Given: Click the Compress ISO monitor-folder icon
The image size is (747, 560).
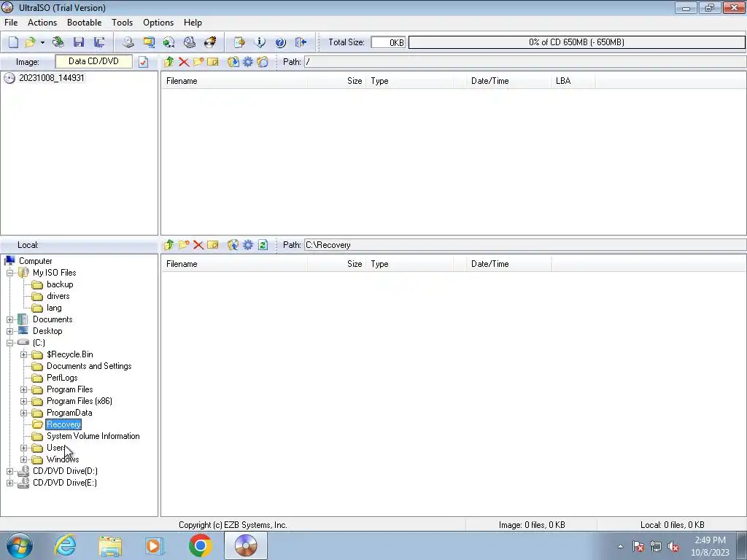Looking at the screenshot, I should [149, 42].
